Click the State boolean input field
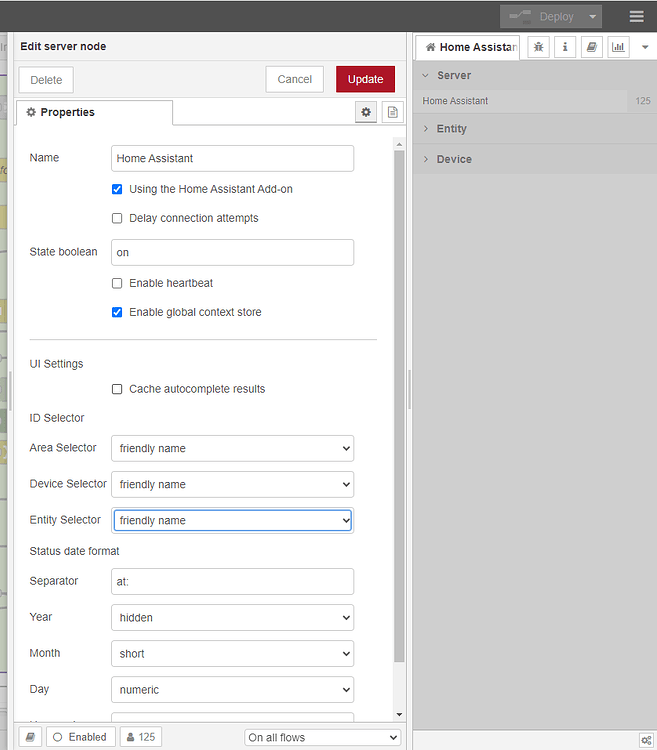Viewport: 657px width, 750px height. [x=232, y=253]
